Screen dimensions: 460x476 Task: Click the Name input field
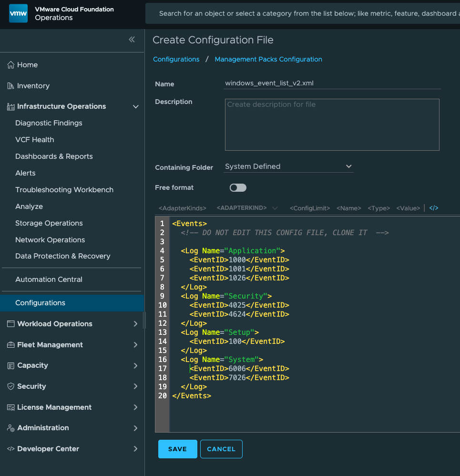click(332, 83)
